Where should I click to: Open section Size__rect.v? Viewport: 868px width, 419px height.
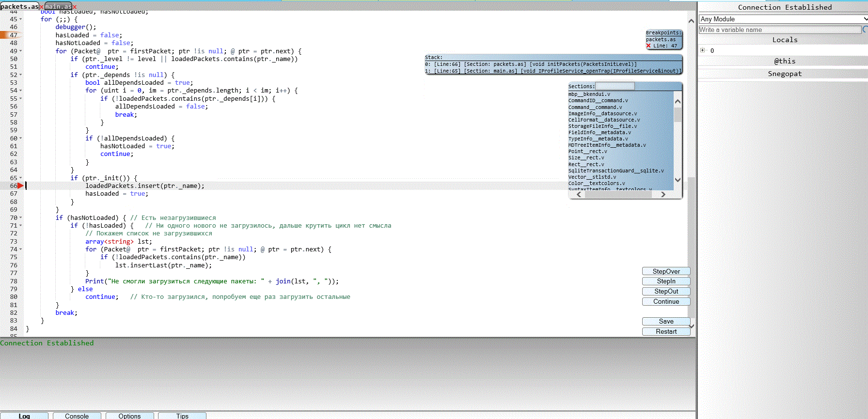(586, 157)
